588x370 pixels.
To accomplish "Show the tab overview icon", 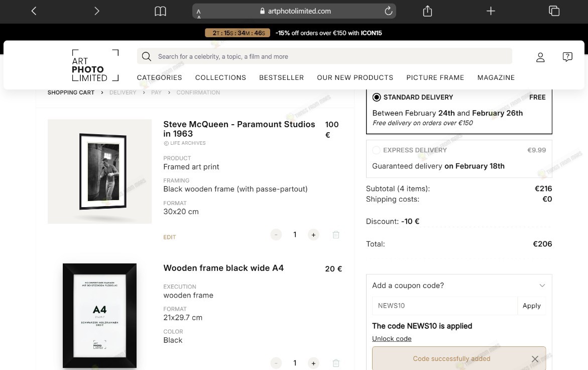I will 554,11.
